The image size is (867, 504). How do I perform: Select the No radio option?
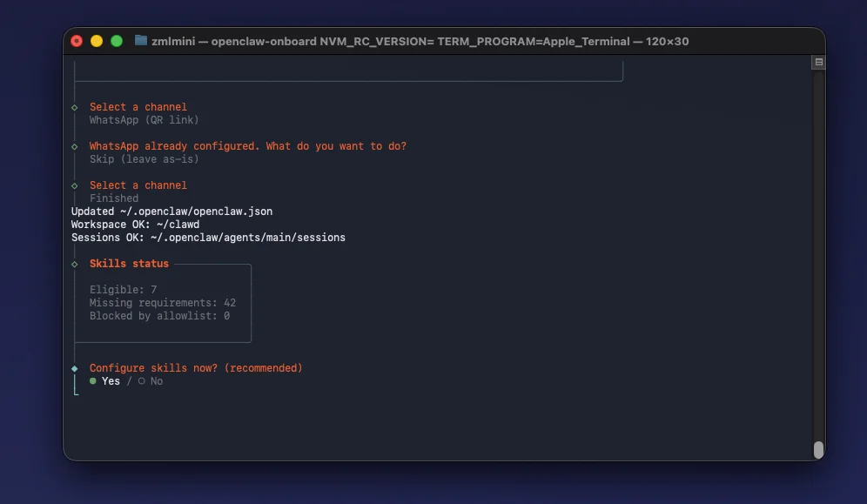pos(151,381)
